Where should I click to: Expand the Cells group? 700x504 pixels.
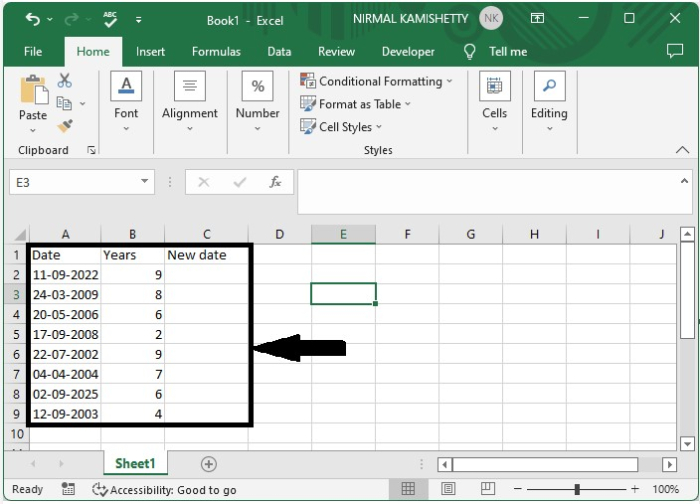[x=495, y=102]
